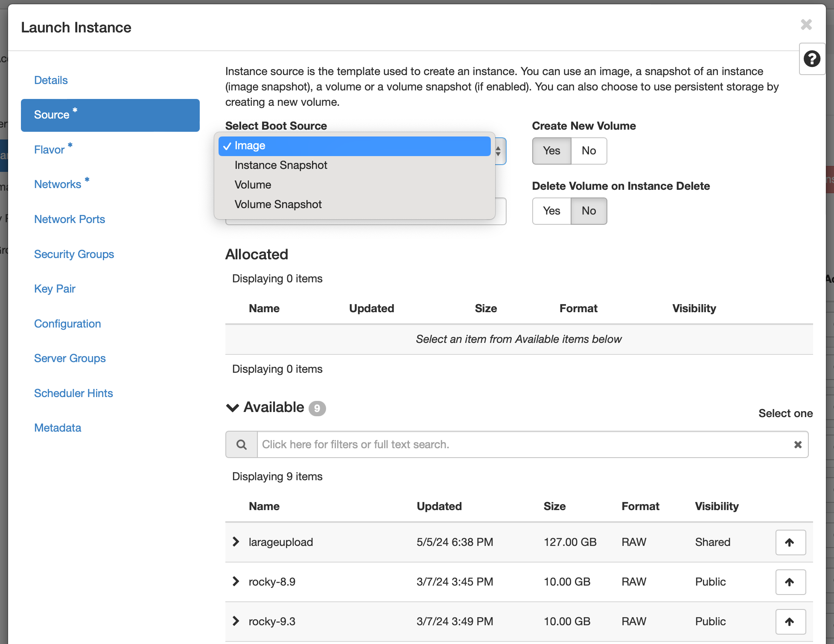Close the Launch Instance dialog
834x644 pixels.
[x=806, y=24]
